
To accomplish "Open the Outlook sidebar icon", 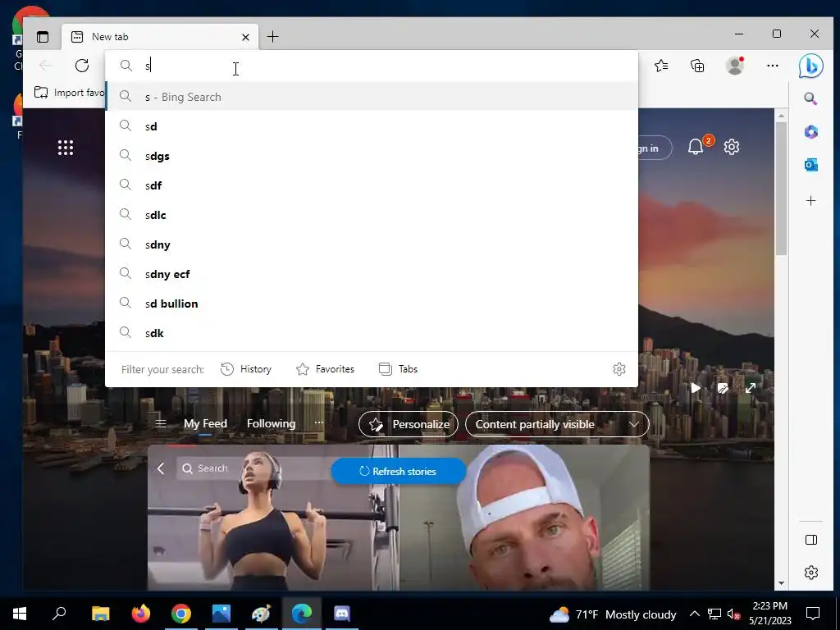I will pyautogui.click(x=811, y=165).
